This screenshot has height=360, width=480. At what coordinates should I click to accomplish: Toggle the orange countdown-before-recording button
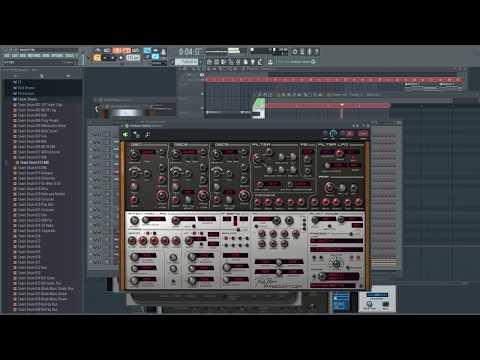[x=121, y=50]
